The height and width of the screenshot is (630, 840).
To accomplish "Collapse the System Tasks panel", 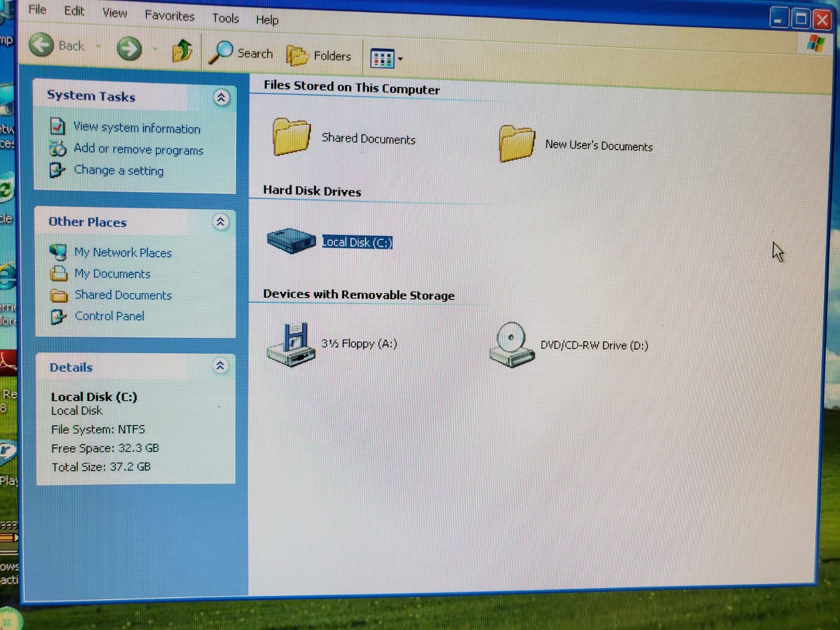I will coord(222,98).
